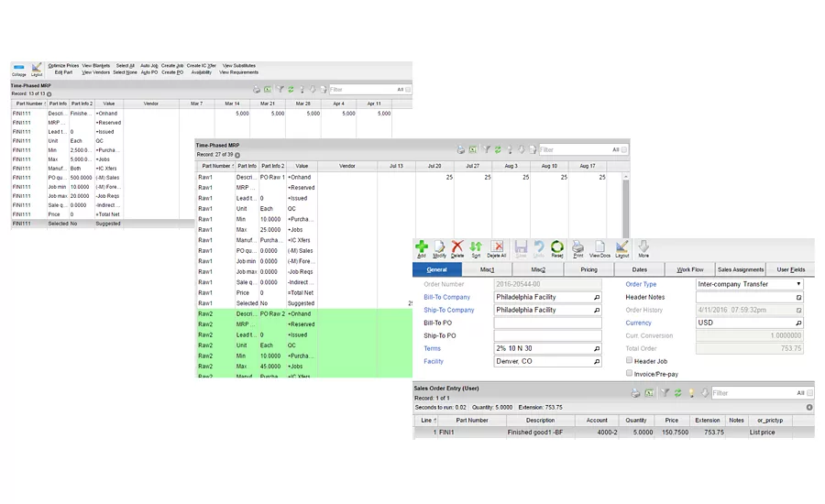825x504 pixels.
Task: Toggle All checkbox in second MRP filter
Action: coord(624,150)
